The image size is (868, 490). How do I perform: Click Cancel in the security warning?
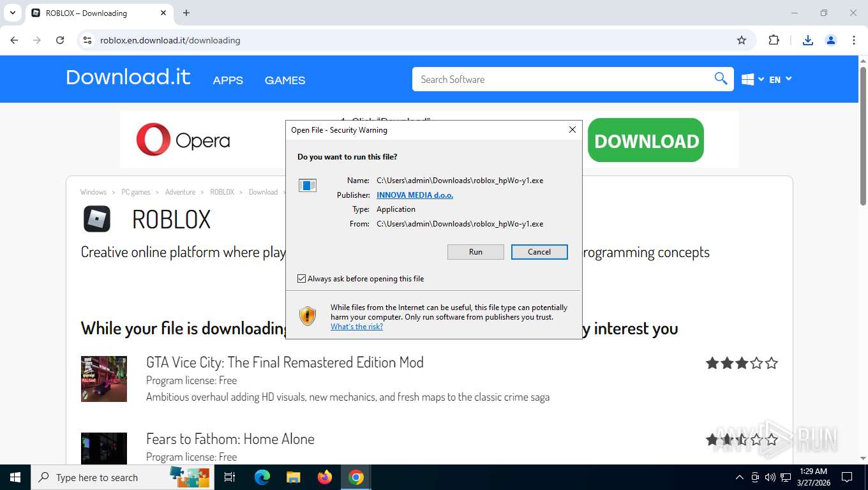point(539,252)
